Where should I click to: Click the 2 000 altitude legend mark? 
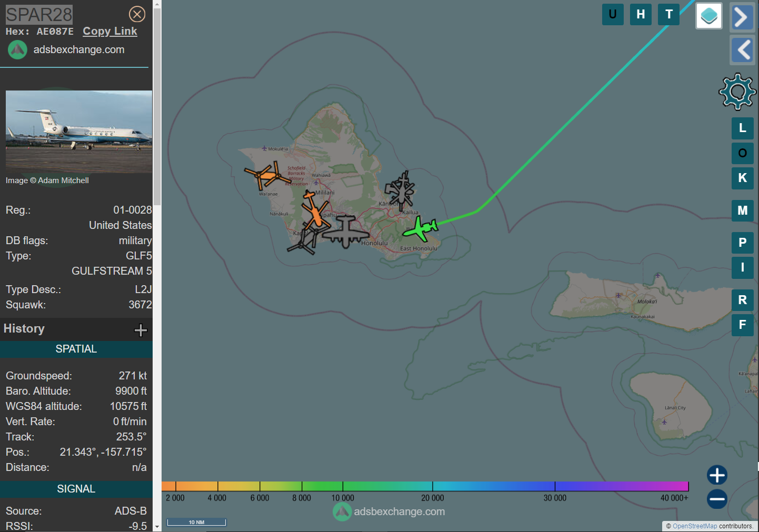175,498
